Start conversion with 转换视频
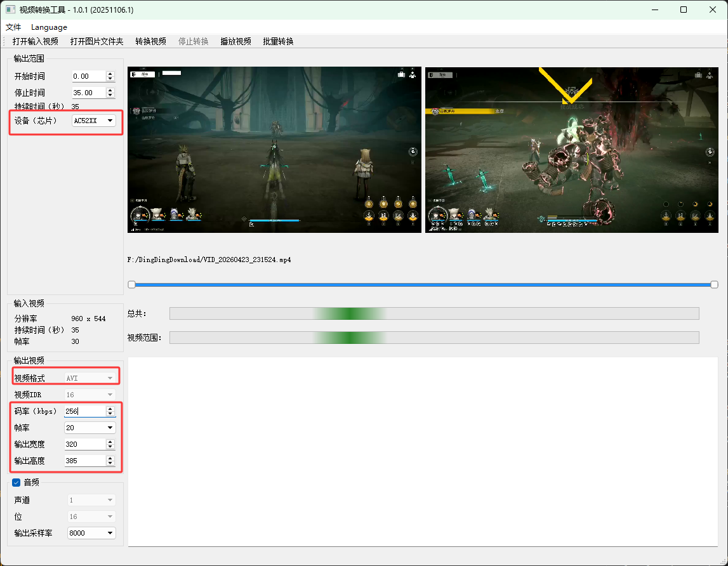The image size is (728, 566). click(150, 41)
